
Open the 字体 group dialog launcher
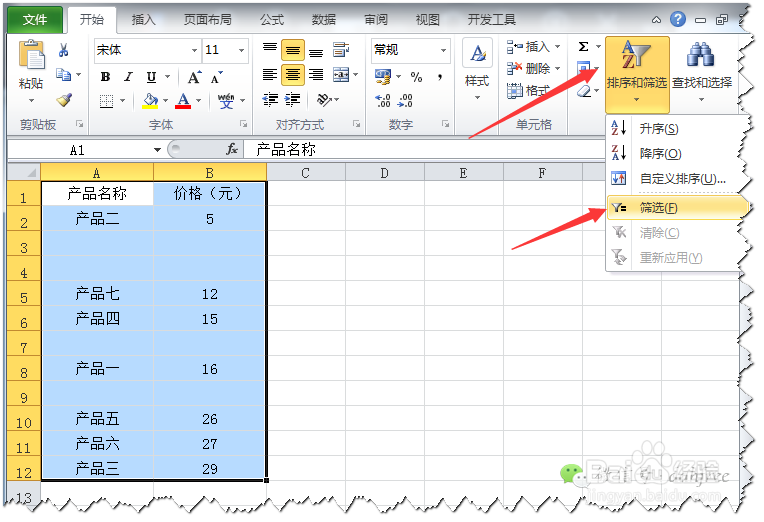tap(243, 124)
